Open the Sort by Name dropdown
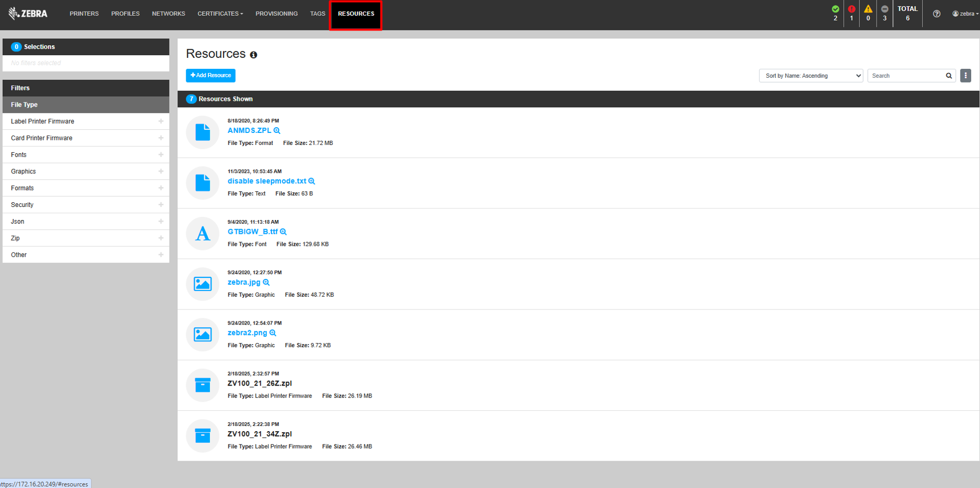Image resolution: width=980 pixels, height=488 pixels. click(x=810, y=76)
